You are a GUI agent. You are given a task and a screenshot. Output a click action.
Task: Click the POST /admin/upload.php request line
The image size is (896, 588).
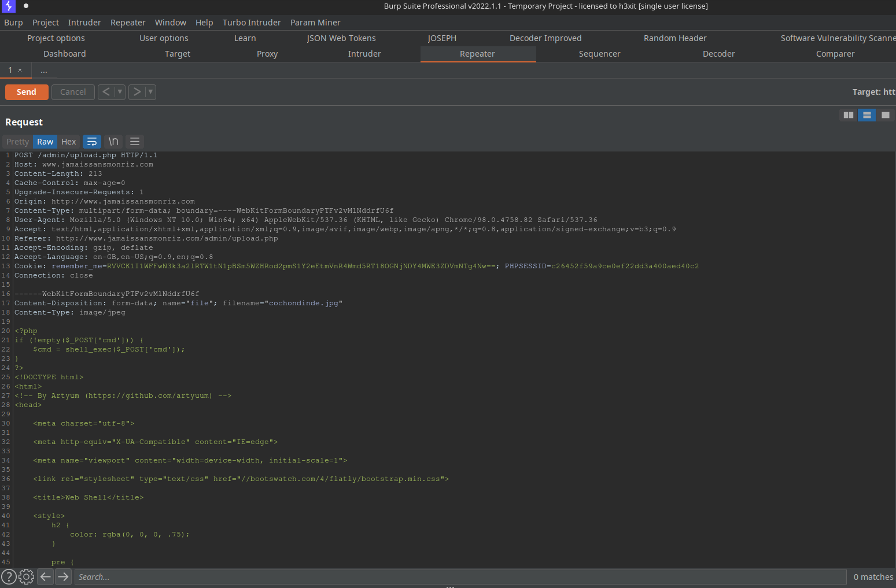pyautogui.click(x=86, y=155)
